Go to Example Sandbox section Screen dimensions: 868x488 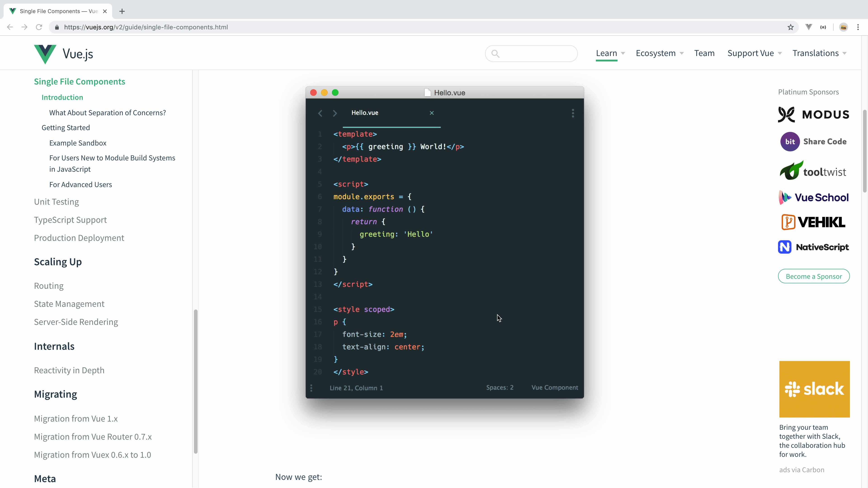tap(78, 143)
